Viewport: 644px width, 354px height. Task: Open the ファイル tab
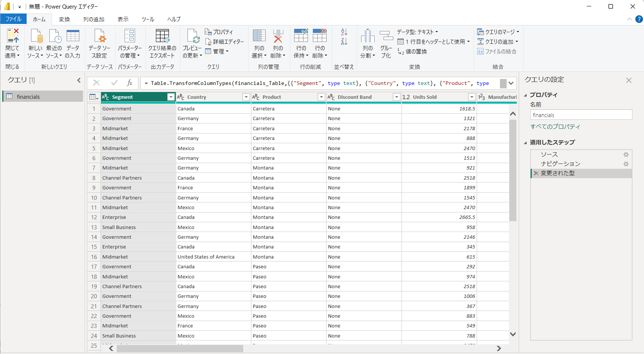pyautogui.click(x=13, y=19)
